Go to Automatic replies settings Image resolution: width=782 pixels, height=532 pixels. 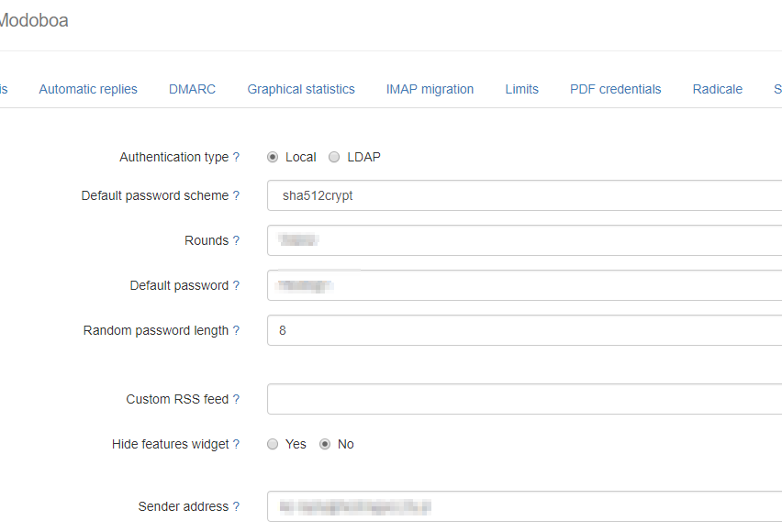point(87,88)
